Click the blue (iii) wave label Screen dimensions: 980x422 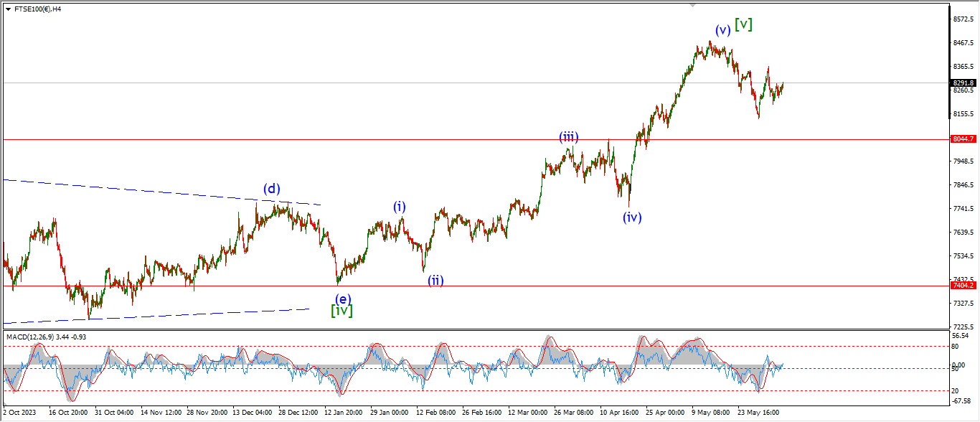[569, 137]
